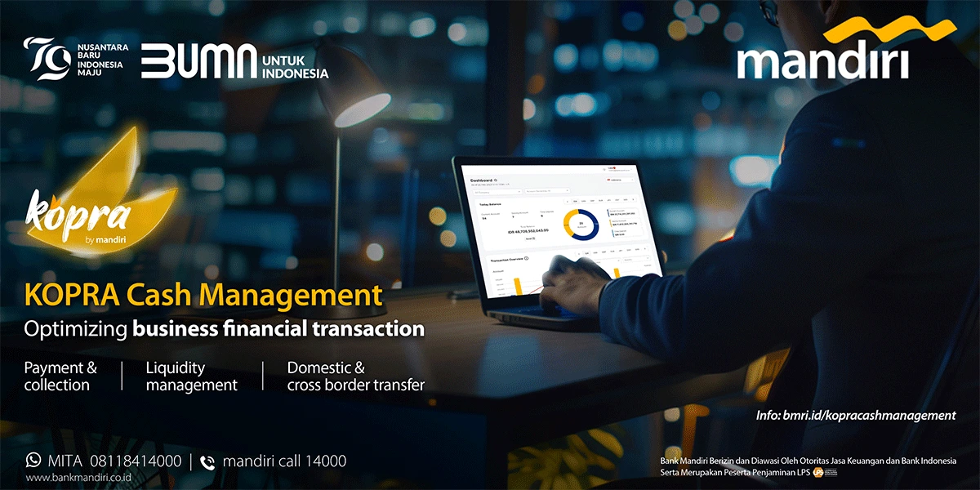Open the www.bankmandiri.co.id website link
Viewport: 980px width, 490px height.
tap(81, 478)
